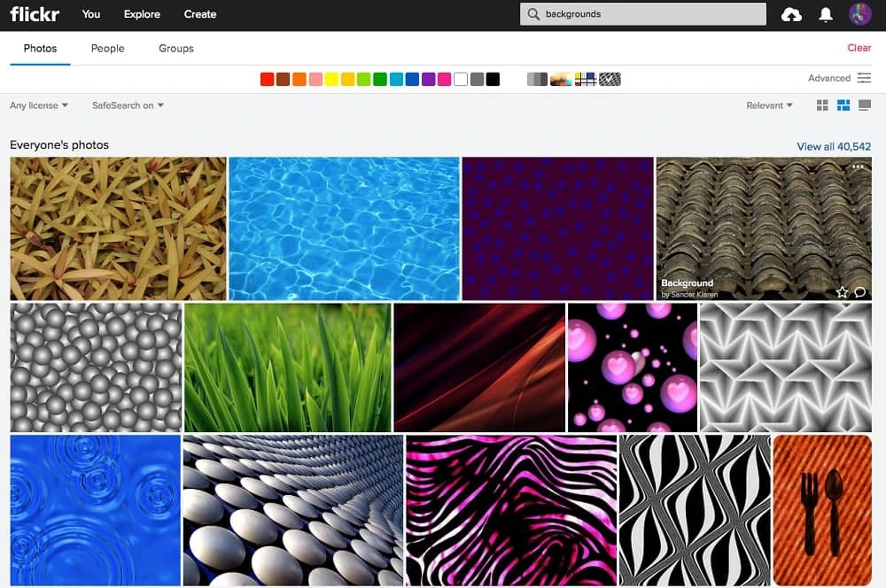The image size is (886, 588).
Task: Click Clear to reset the search
Action: tap(859, 49)
